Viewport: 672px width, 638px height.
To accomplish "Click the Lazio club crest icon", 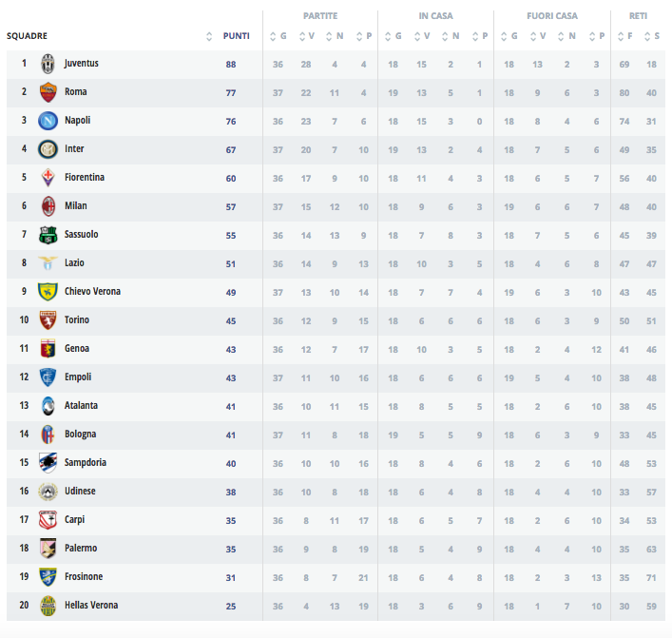I will 48,263.
